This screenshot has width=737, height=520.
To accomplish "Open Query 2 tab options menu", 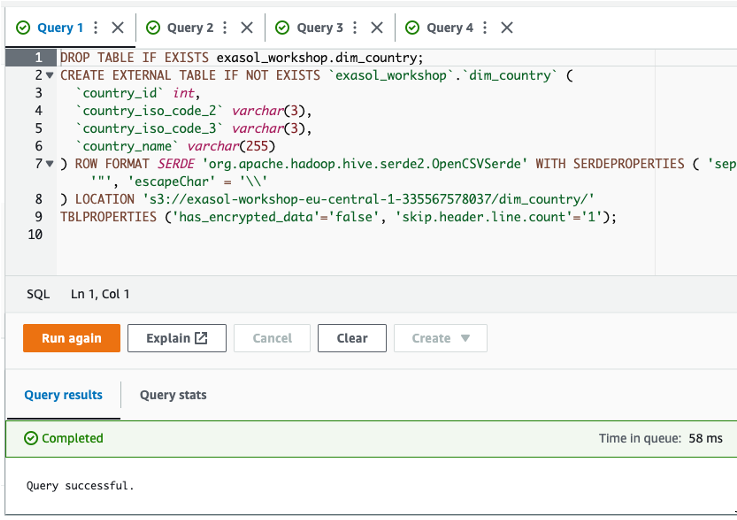I will (x=225, y=28).
